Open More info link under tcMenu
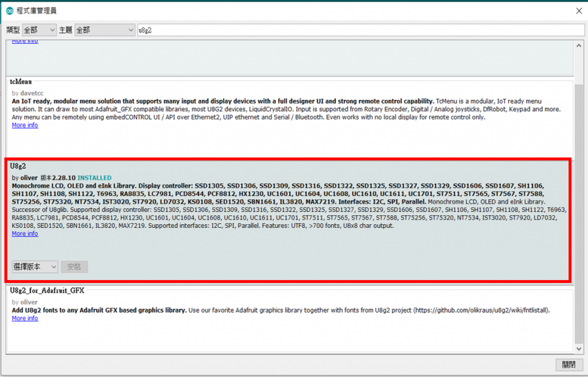Image resolution: width=588 pixels, height=377 pixels. click(x=25, y=125)
